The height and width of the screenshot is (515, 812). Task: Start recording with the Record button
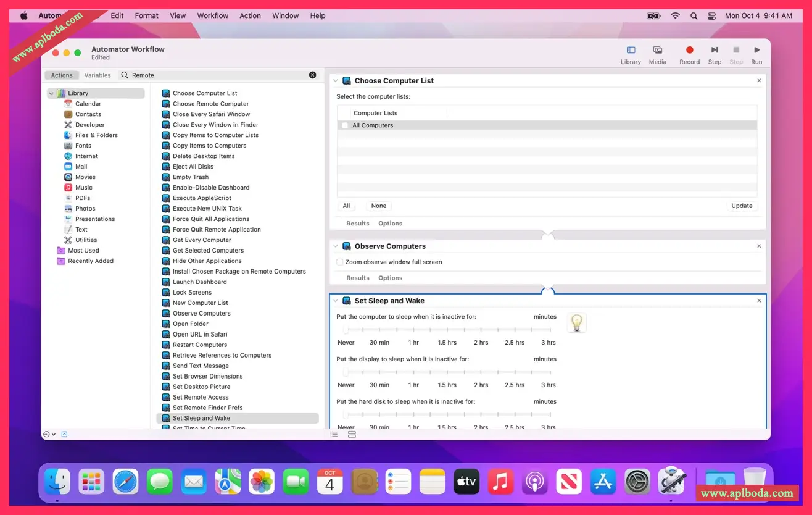click(x=689, y=54)
